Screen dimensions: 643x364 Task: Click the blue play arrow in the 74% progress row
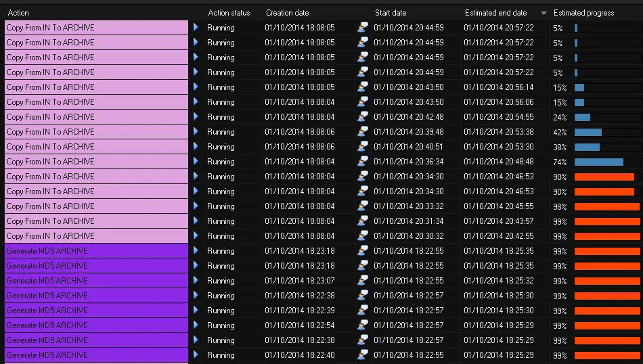click(x=196, y=162)
